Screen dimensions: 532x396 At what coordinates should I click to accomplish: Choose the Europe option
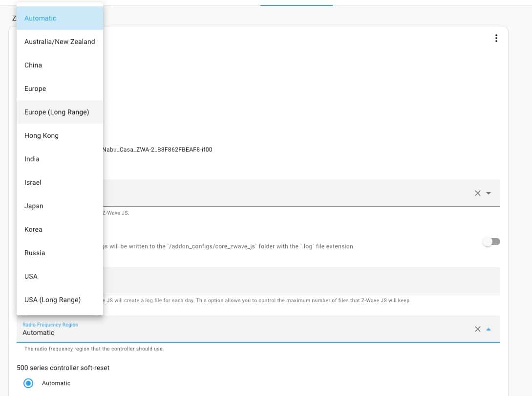coord(60,88)
